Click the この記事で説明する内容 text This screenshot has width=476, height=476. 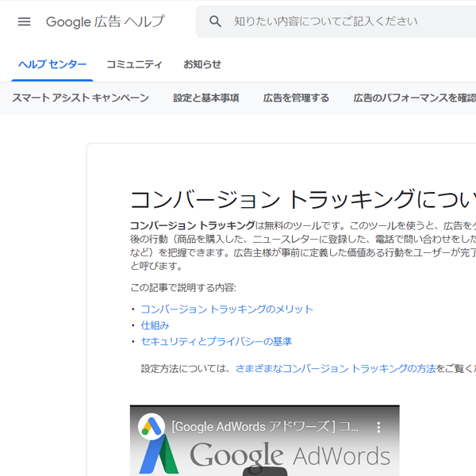(183, 287)
